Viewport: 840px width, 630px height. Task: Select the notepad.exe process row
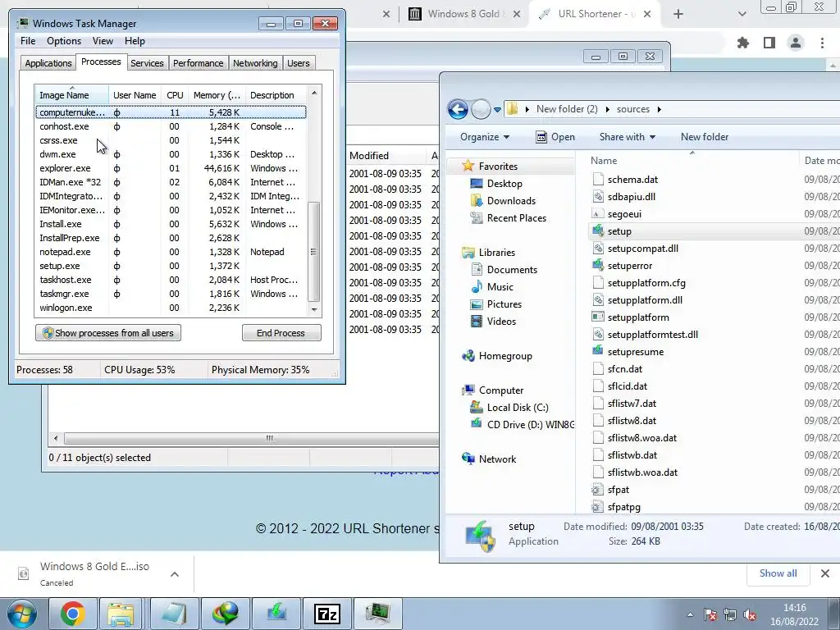click(171, 252)
